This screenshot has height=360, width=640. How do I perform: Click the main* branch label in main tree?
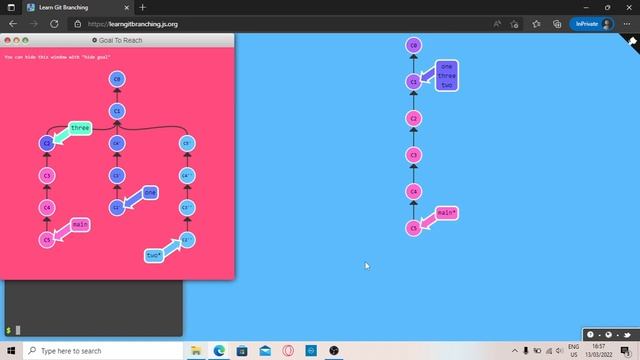(x=447, y=213)
